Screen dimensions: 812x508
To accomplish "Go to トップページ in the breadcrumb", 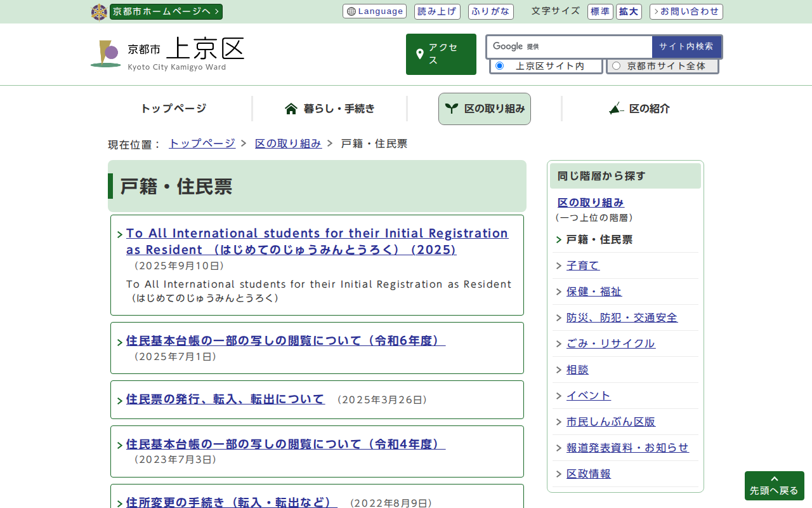I will pyautogui.click(x=202, y=144).
